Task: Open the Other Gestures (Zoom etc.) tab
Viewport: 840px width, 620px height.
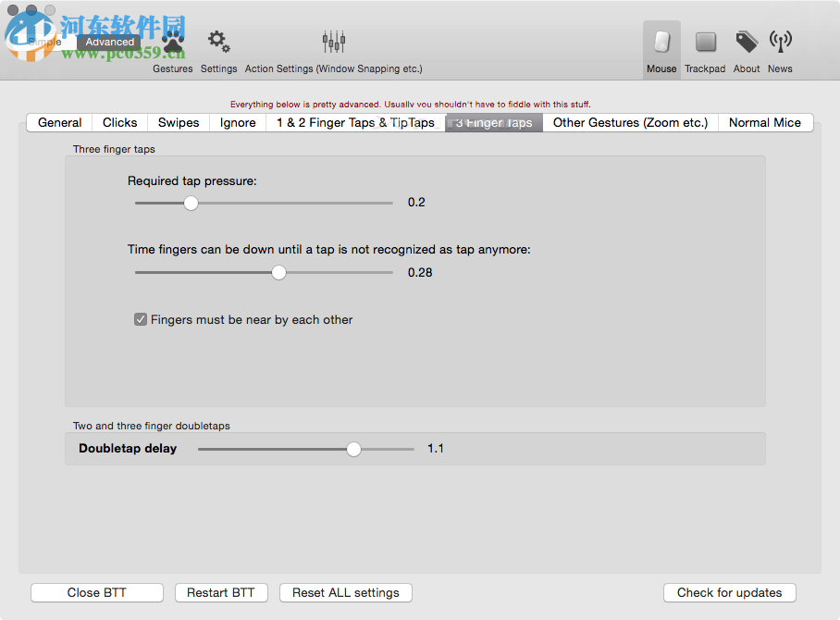Action: (629, 122)
